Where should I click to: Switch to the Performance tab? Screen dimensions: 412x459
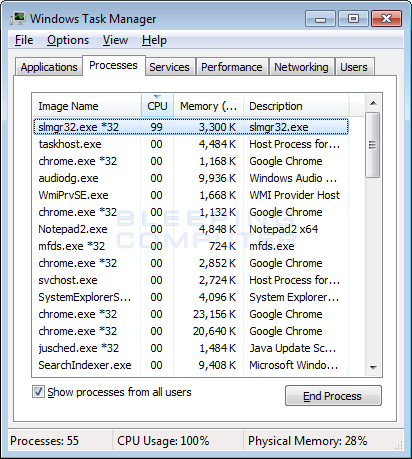tap(232, 67)
